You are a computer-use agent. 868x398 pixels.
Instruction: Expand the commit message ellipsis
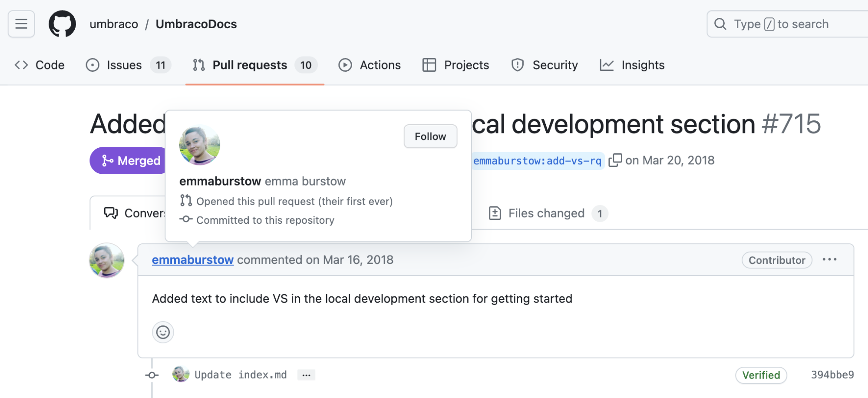[306, 375]
